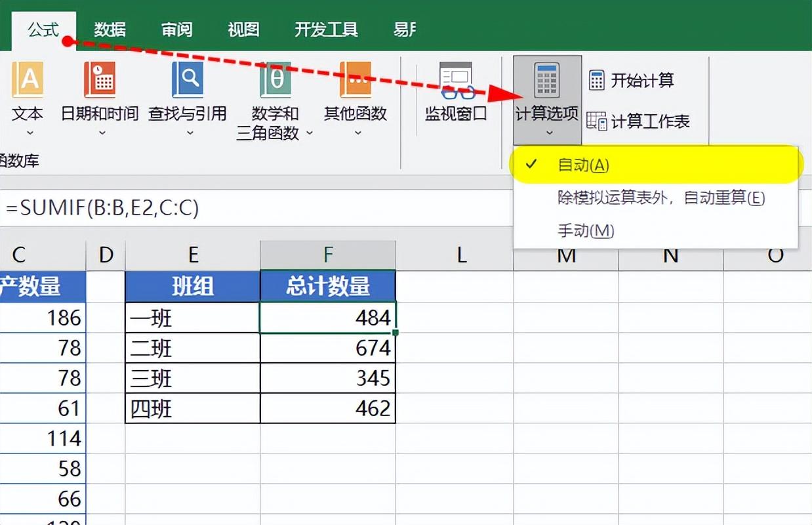Click the 日期和时间 functions icon
Image resolution: width=812 pixels, height=525 pixels.
tap(100, 80)
